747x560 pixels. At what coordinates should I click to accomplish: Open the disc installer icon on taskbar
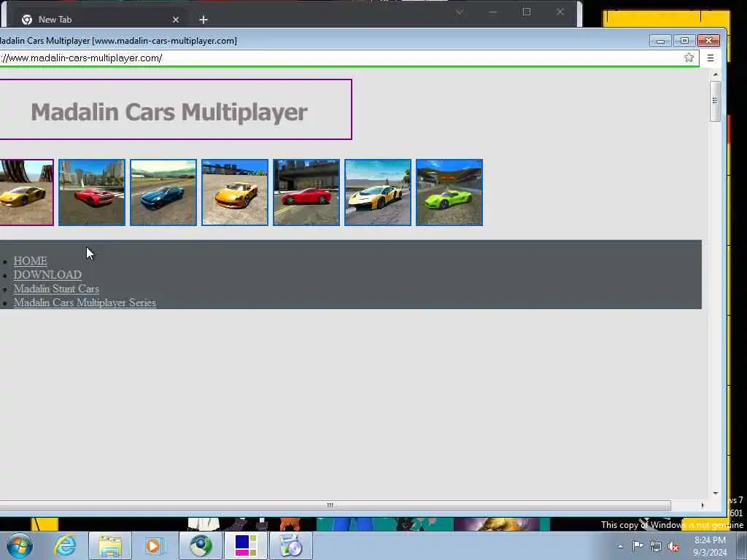291,545
